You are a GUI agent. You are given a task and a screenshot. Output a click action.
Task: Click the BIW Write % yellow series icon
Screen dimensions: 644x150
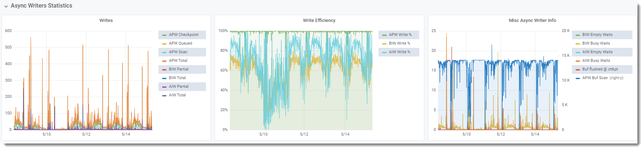[384, 44]
